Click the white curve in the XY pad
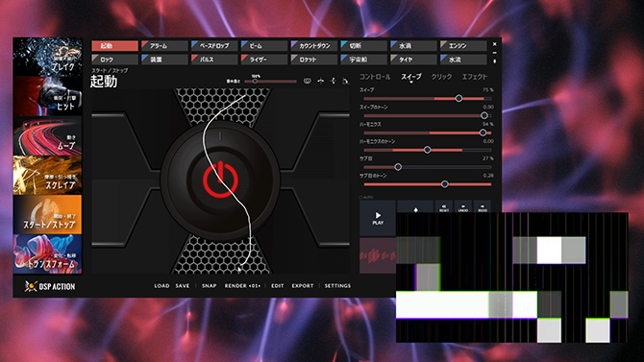 point(221,180)
